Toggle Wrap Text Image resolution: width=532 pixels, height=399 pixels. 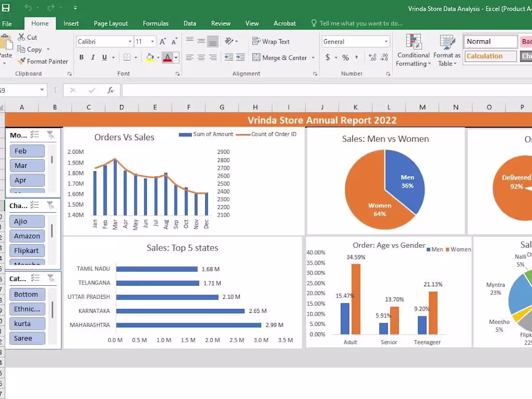(271, 41)
